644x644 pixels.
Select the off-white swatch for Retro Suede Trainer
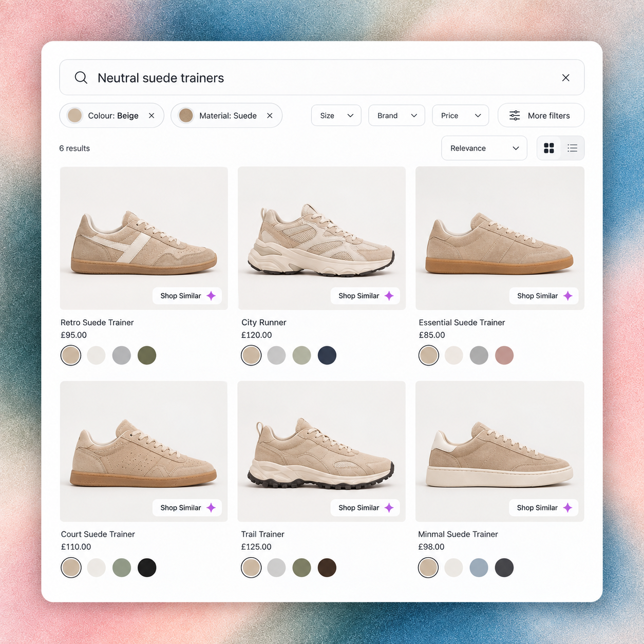click(96, 355)
